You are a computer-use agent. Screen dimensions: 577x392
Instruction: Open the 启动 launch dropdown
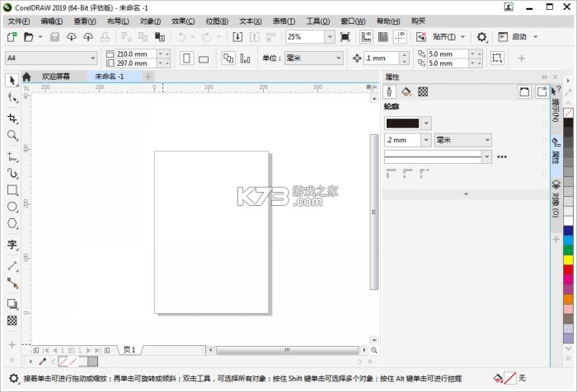[x=536, y=37]
